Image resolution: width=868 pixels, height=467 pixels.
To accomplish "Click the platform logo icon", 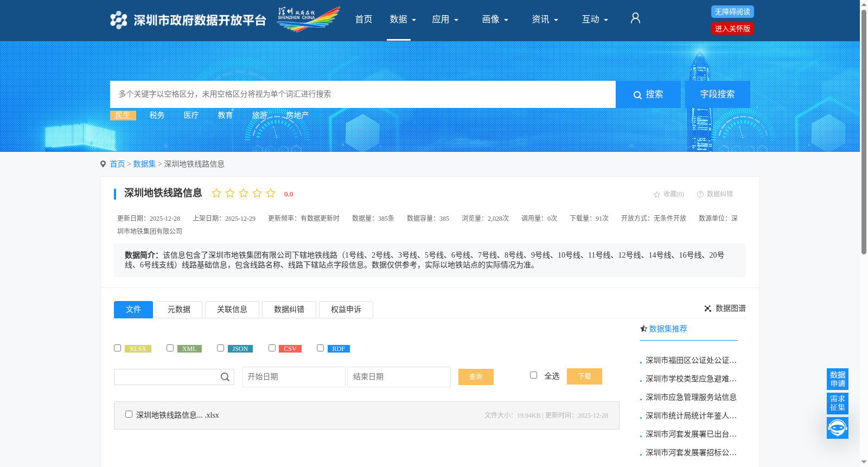I will click(118, 20).
